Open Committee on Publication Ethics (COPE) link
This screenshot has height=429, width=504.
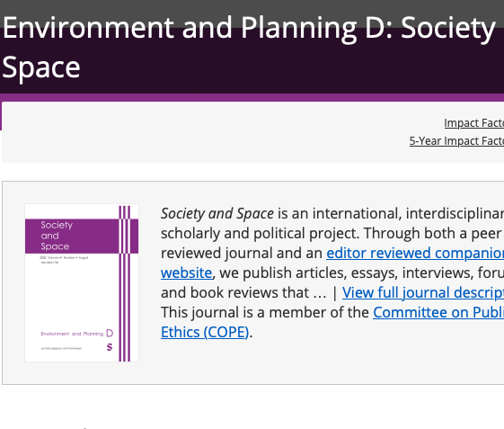[x=438, y=312]
